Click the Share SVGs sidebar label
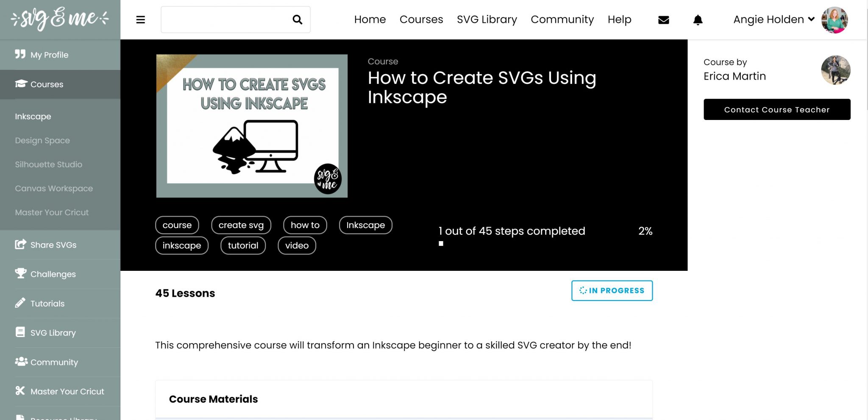Viewport: 868px width, 420px height. (53, 245)
